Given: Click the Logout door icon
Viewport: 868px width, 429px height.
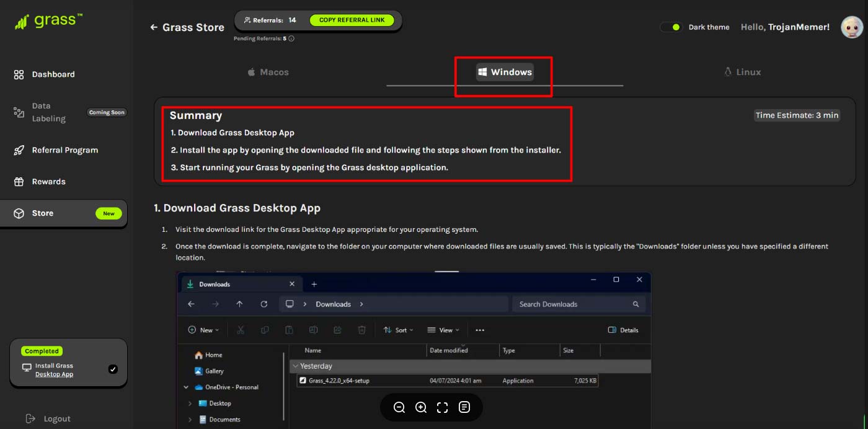Looking at the screenshot, I should 30,418.
